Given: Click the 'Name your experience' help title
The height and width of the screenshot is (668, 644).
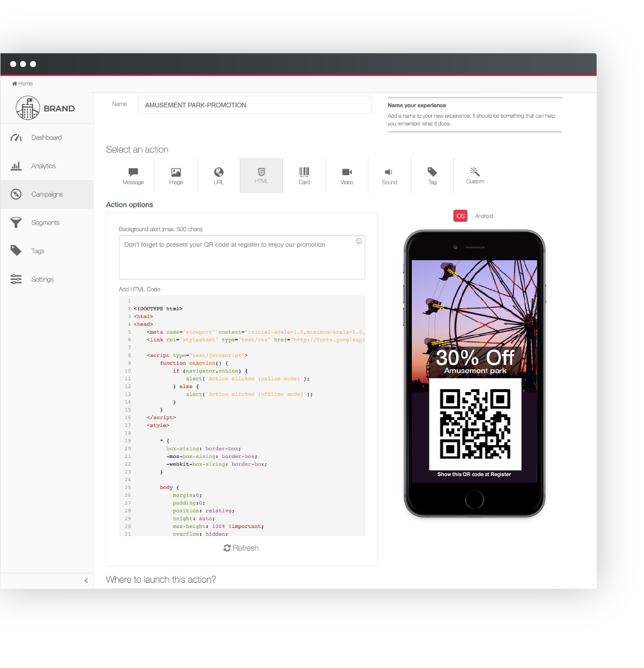Looking at the screenshot, I should 417,105.
